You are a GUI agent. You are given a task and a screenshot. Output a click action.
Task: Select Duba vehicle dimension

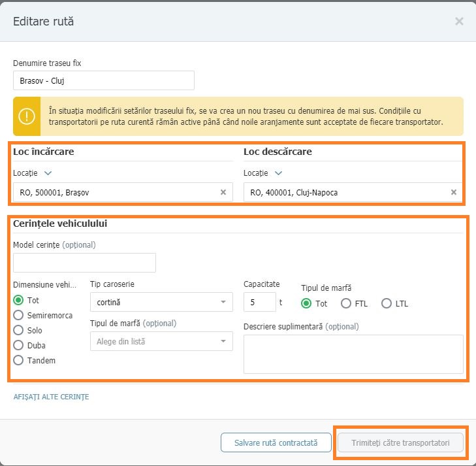[18, 345]
